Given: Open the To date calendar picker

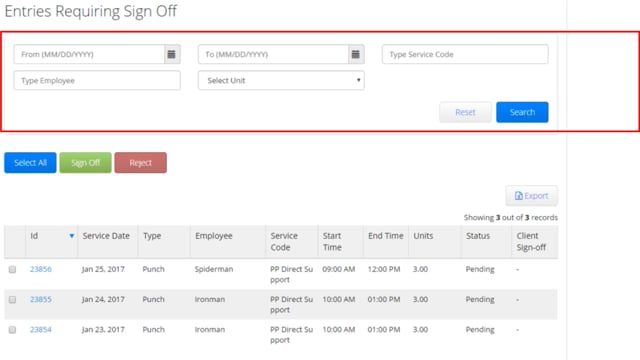Looking at the screenshot, I should click(356, 54).
